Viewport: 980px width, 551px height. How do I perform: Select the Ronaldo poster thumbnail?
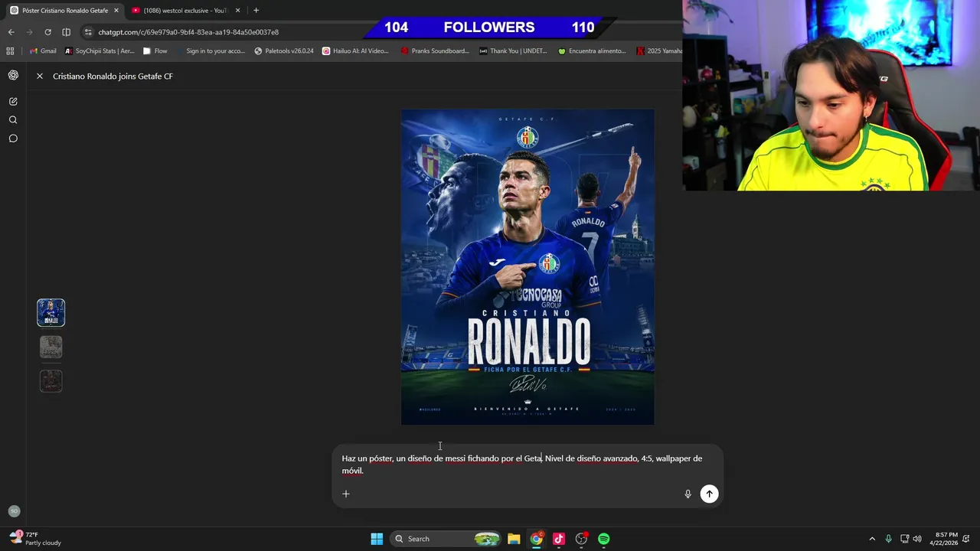click(51, 312)
